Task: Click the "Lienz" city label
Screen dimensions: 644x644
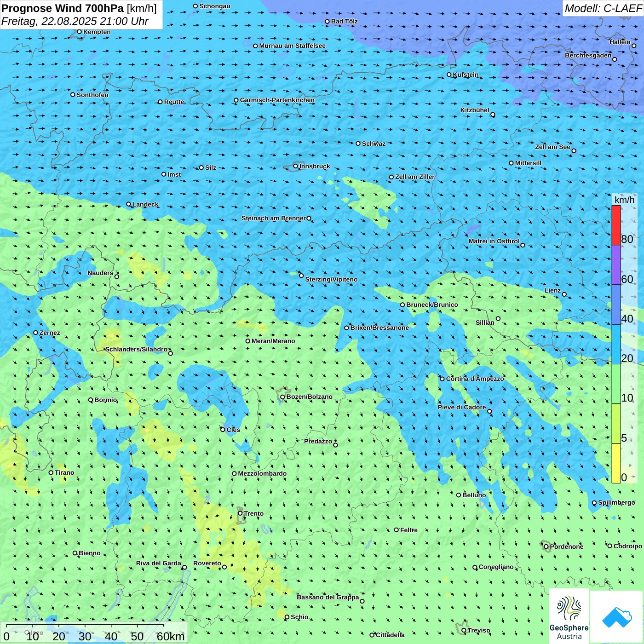Action: point(552,290)
